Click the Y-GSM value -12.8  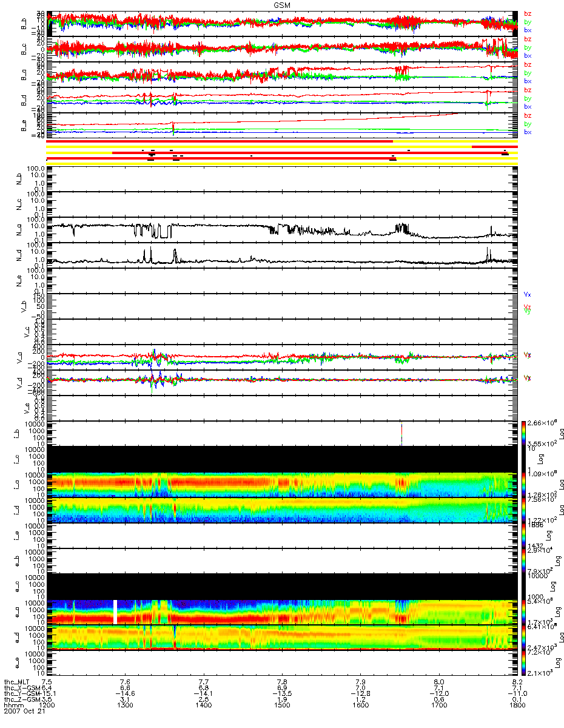click(x=360, y=693)
